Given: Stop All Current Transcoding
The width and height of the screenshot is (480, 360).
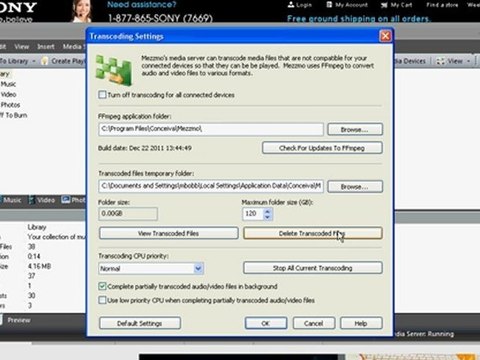Looking at the screenshot, I should [x=313, y=268].
